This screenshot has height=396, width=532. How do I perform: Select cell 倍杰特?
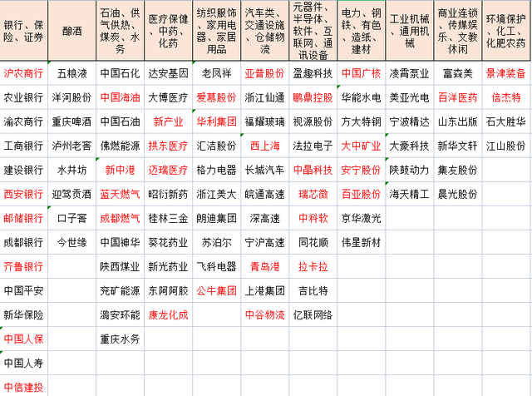[x=506, y=97]
